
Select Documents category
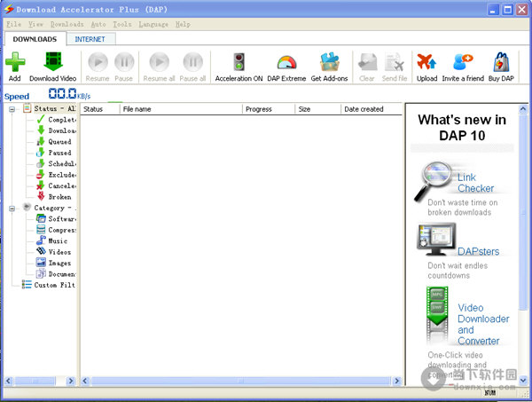click(x=57, y=274)
